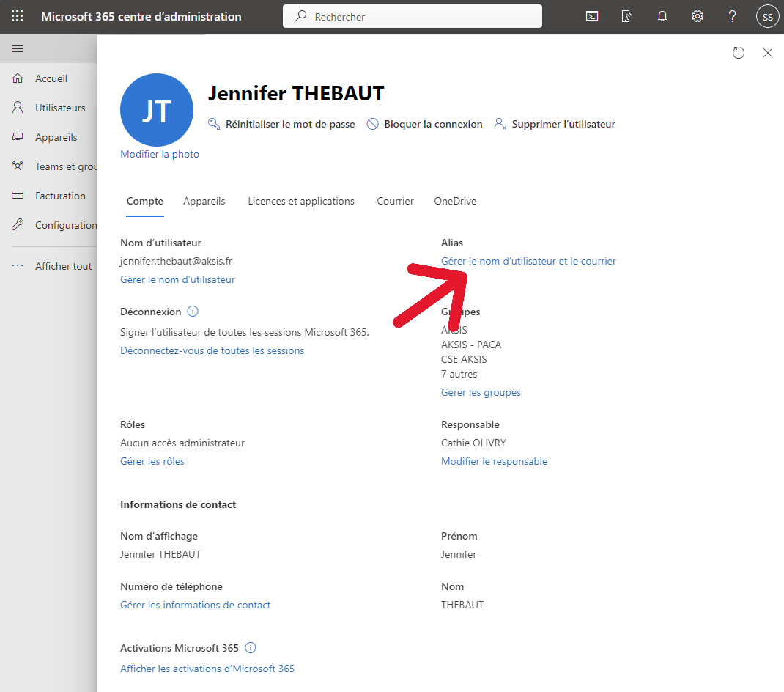The image size is (784, 692).
Task: Expand Teams et groupes navigation item
Action: [x=66, y=166]
